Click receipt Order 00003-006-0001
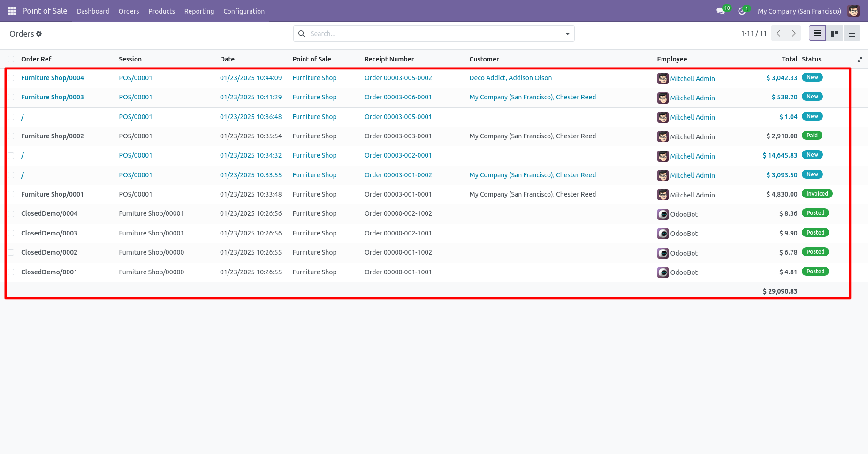 pyautogui.click(x=398, y=97)
